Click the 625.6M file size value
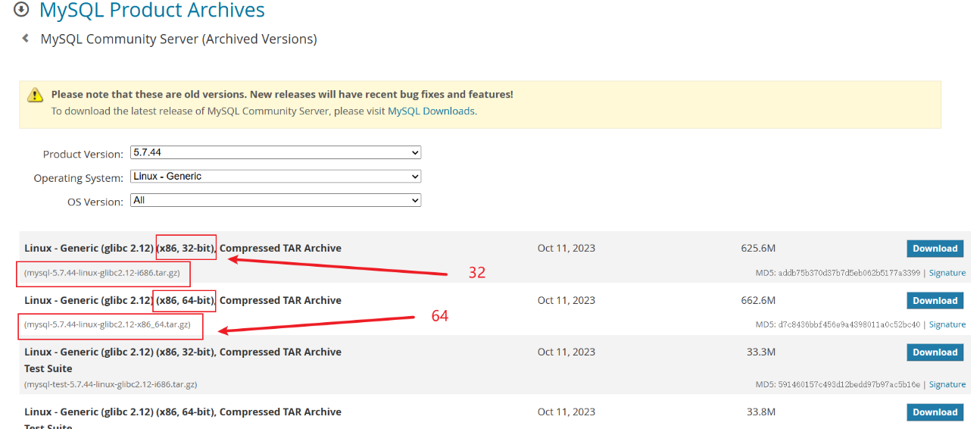 (x=758, y=248)
